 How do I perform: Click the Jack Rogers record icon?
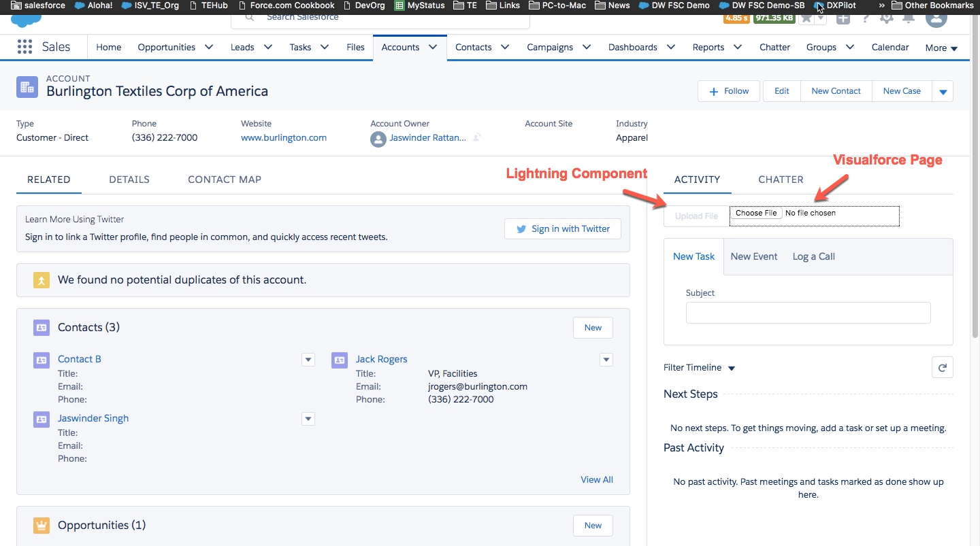pyautogui.click(x=340, y=360)
